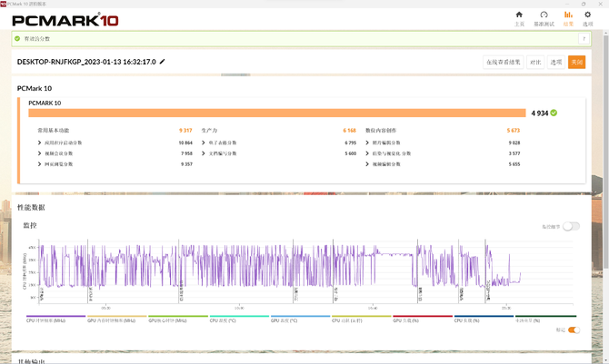Click 在线查看结果 to view the result online
Viewport: 609px width, 364px height.
[x=504, y=62]
